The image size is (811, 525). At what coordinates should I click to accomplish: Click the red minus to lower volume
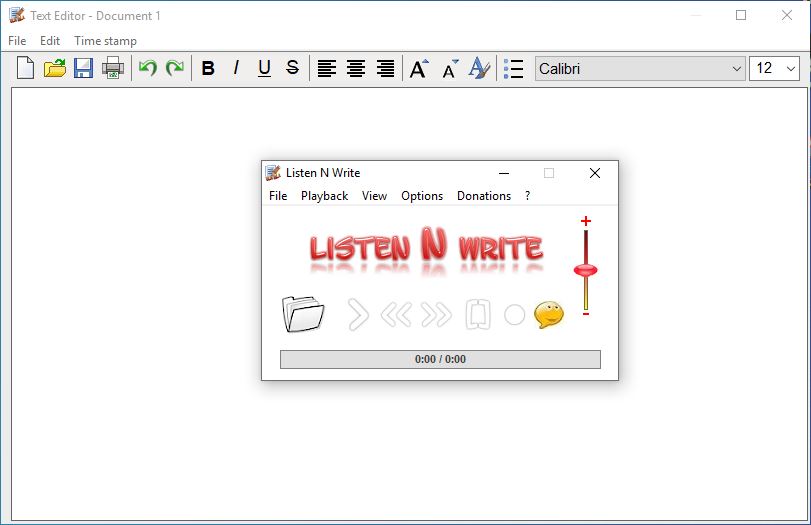pos(586,313)
